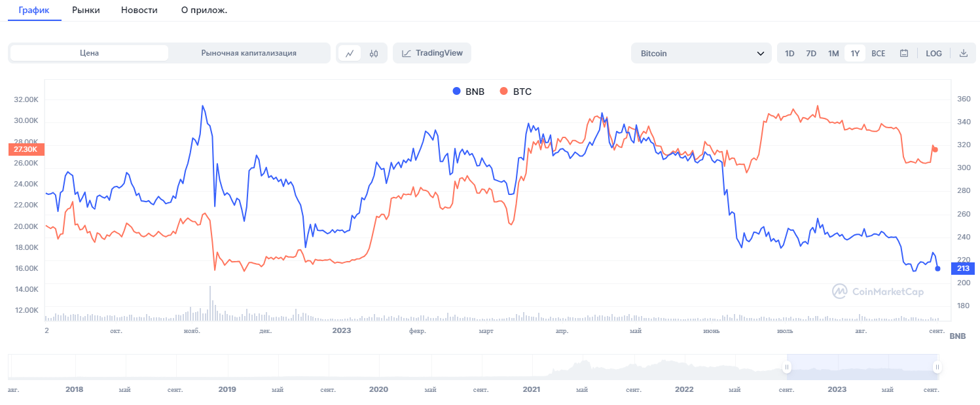Select the ВСЕ (all time) range

pos(879,53)
